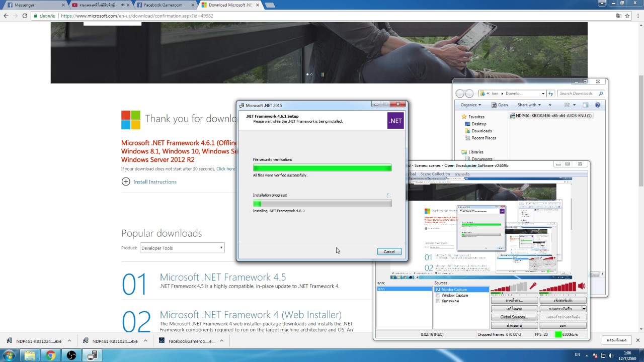Enable the Window Capture source checkbox

[438, 295]
